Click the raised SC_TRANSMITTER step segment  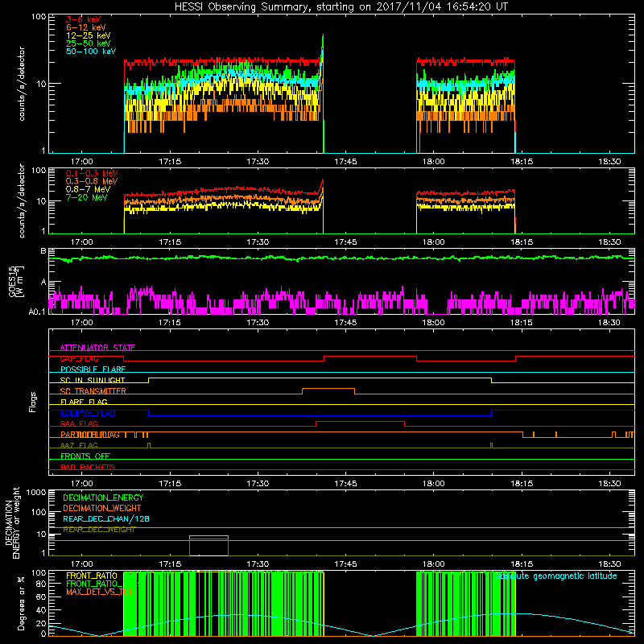tap(328, 389)
